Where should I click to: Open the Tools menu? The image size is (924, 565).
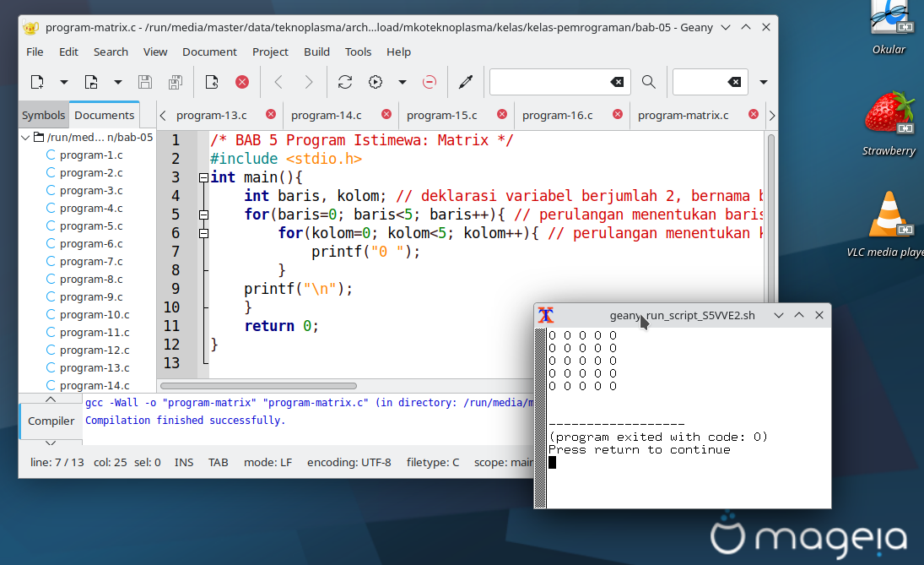pyautogui.click(x=358, y=52)
